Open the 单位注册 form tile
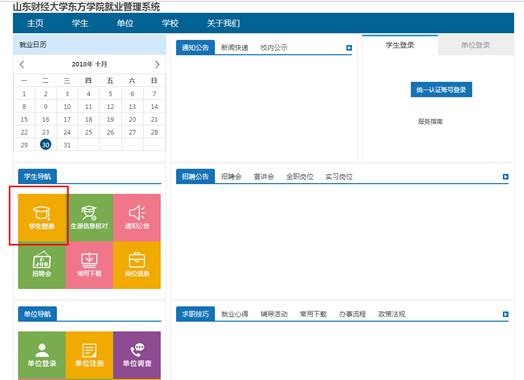Image resolution: width=524 pixels, height=380 pixels. pyautogui.click(x=90, y=355)
